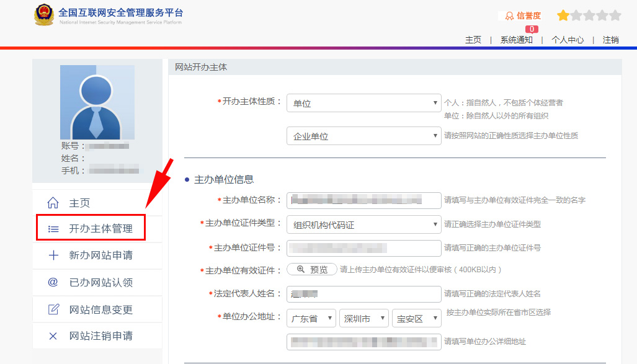Image resolution: width=637 pixels, height=364 pixels.
Task: Click the magnifier icon in 预览 button
Action: coord(301,269)
